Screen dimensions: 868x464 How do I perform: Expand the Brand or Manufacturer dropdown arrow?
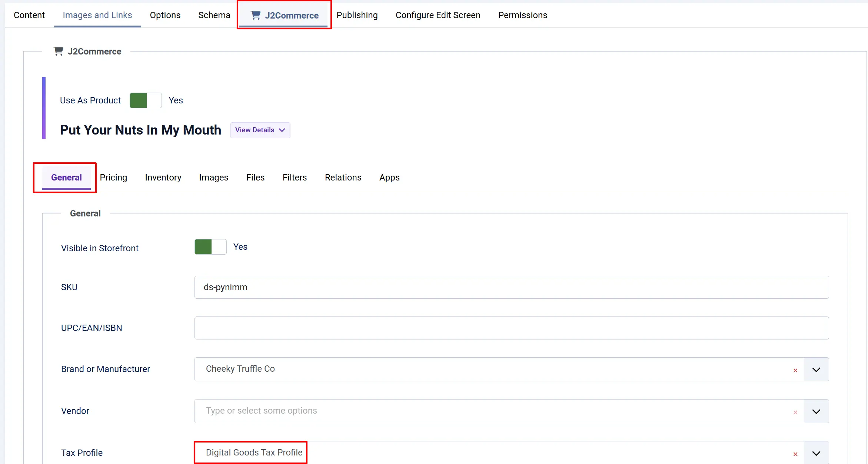[x=816, y=369]
